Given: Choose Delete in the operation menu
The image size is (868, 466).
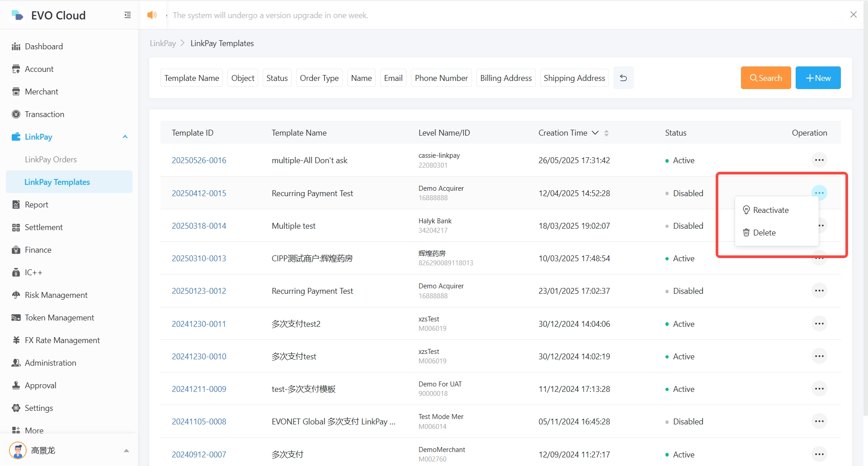Looking at the screenshot, I should 764,233.
